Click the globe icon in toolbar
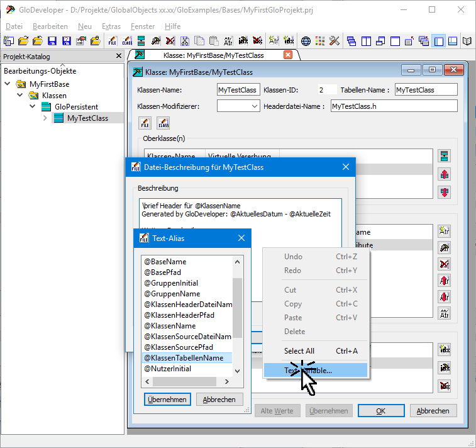 point(306,41)
